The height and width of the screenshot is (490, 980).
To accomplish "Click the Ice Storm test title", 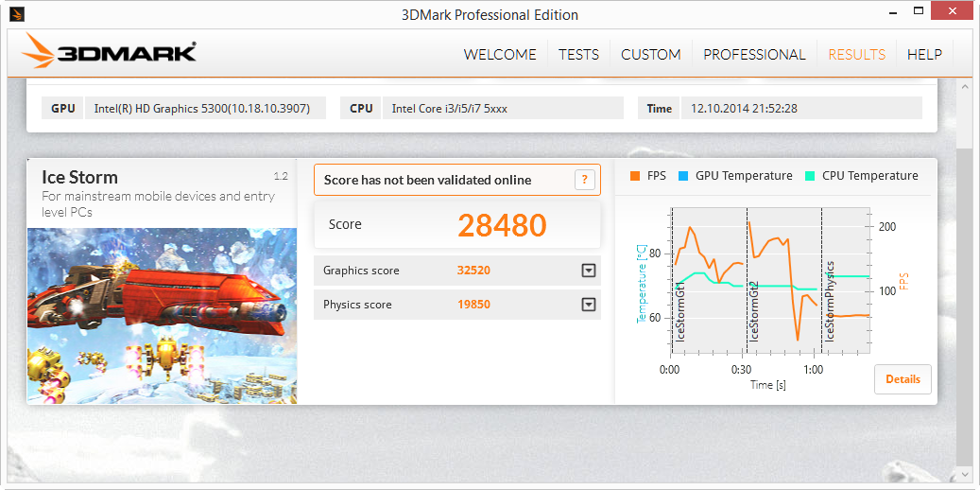I will tap(79, 177).
